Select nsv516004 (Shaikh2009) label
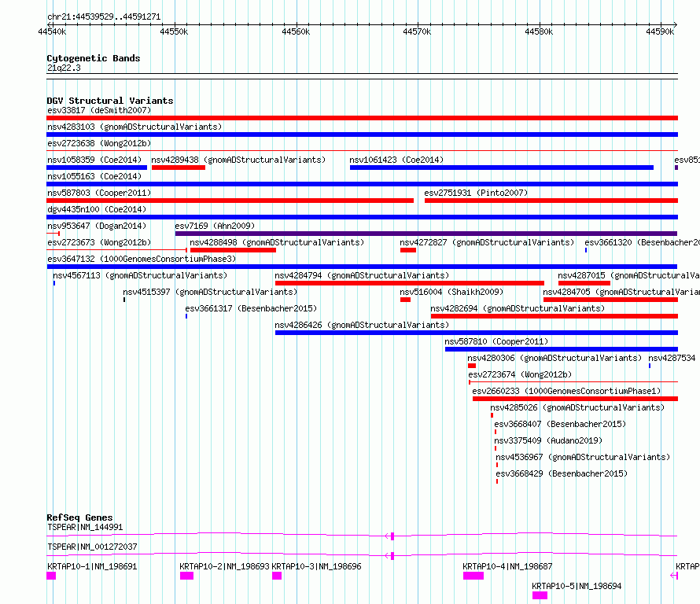The height and width of the screenshot is (604, 700). 451,292
